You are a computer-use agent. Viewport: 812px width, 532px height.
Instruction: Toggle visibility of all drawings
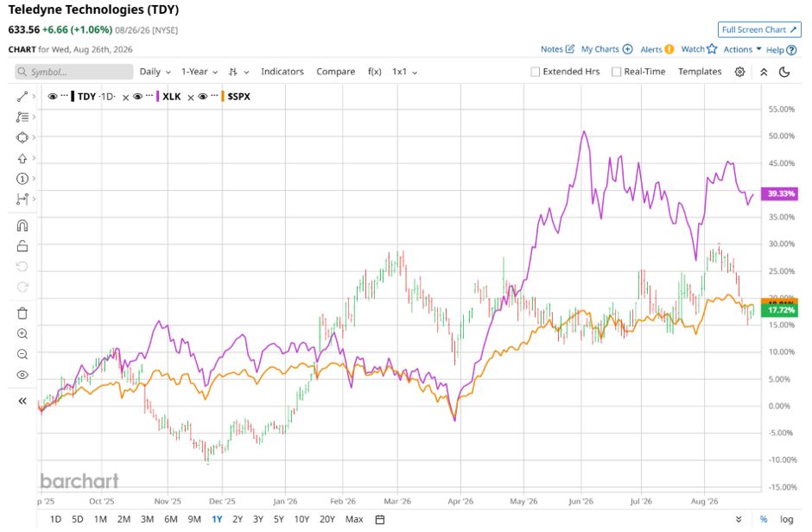coord(22,375)
